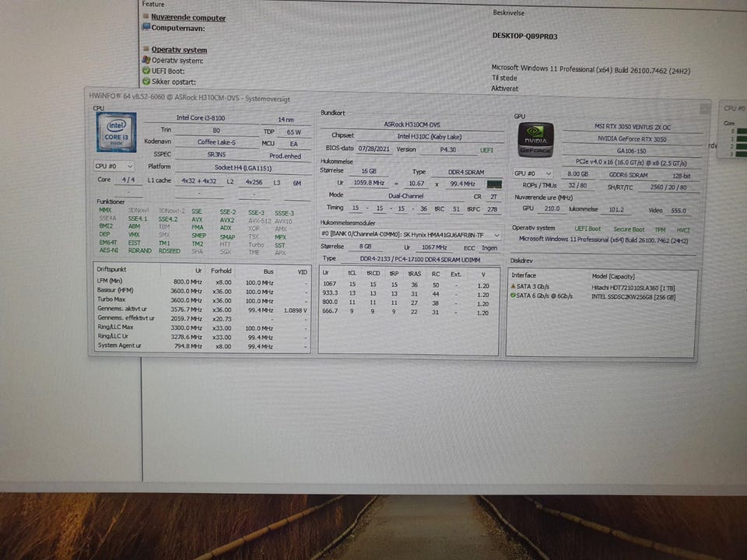
Task: Expand the memory module BANK 0 dropdown
Action: click(410, 235)
